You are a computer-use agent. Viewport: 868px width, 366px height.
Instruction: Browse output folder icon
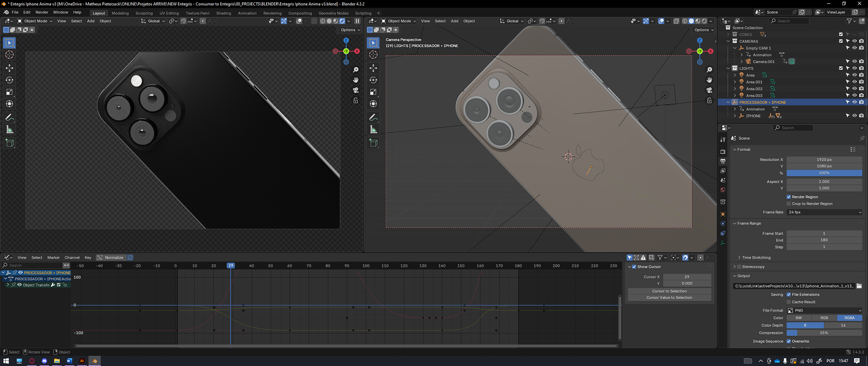click(x=859, y=286)
